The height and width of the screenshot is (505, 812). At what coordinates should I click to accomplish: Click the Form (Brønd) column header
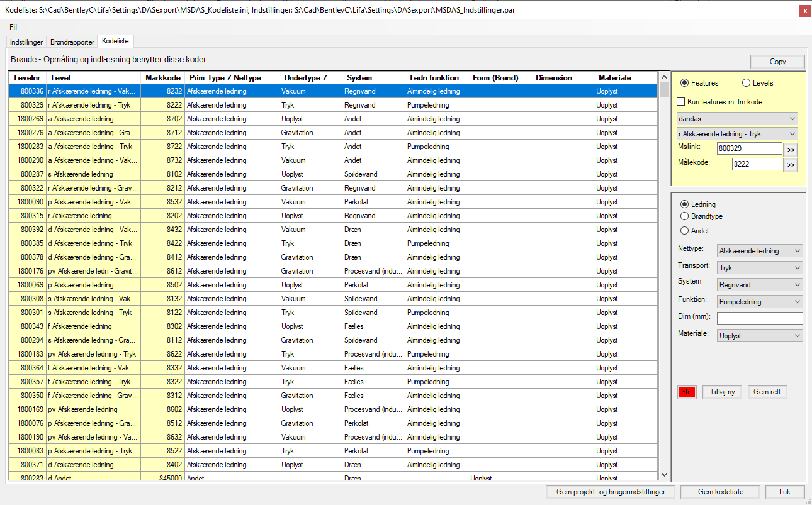pos(499,78)
